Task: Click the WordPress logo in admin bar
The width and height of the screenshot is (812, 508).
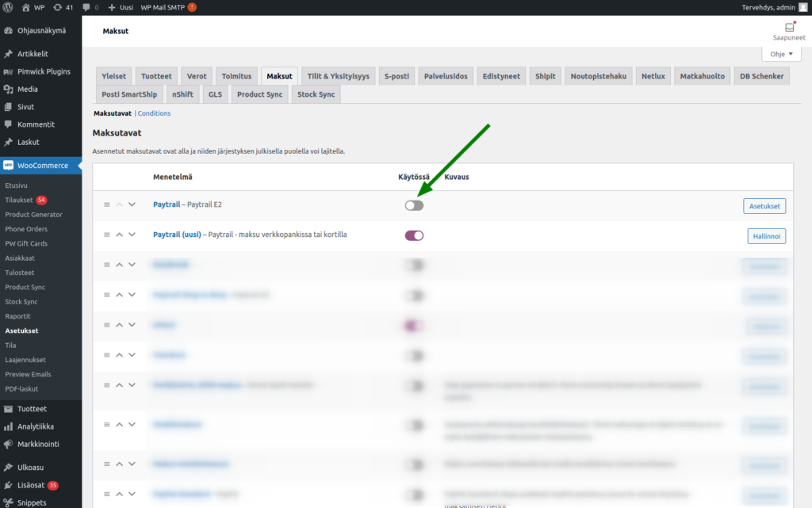Action: [8, 7]
